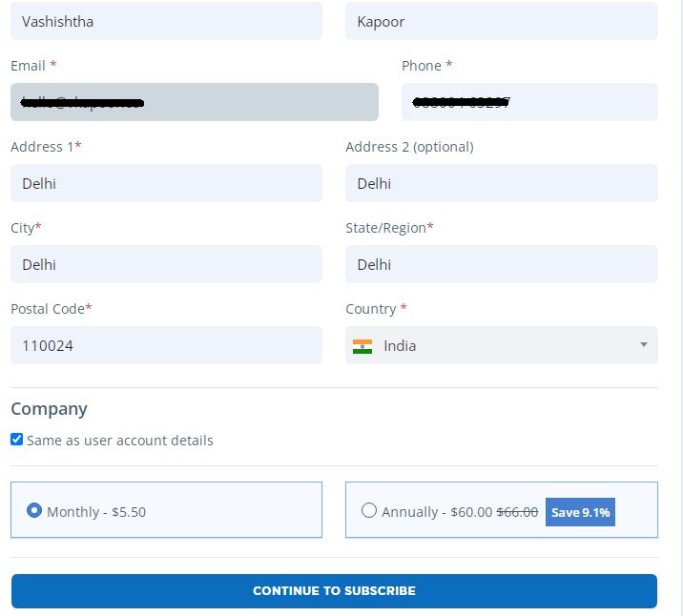This screenshot has height=616, width=683.
Task: Focus the Address 2 (optional) field
Action: 501,183
